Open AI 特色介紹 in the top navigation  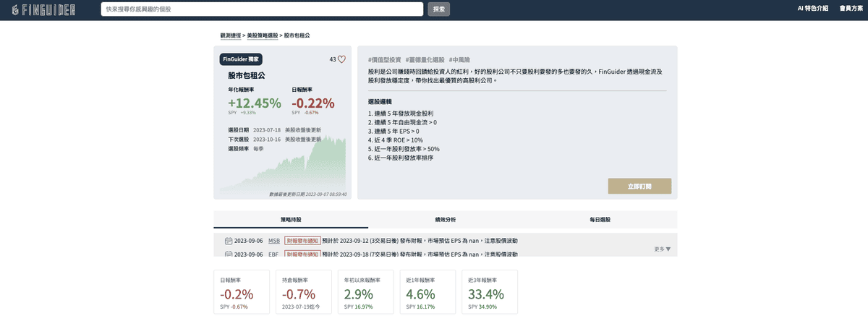click(813, 9)
